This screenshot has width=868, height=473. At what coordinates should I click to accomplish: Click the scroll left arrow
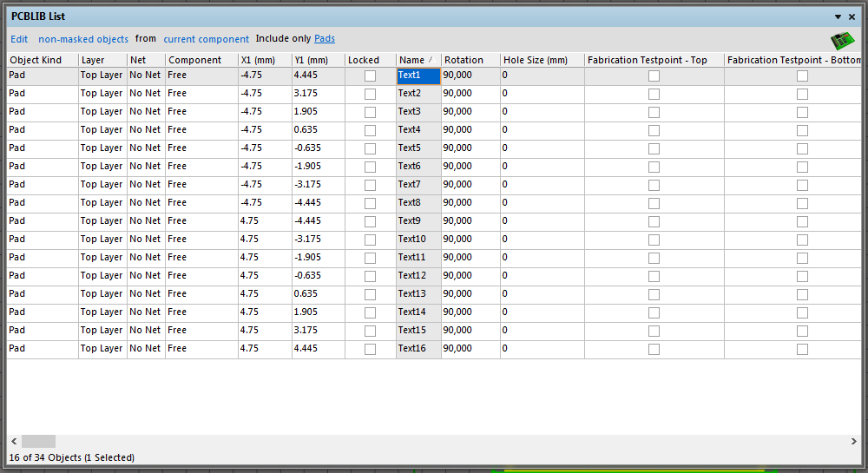point(13,441)
